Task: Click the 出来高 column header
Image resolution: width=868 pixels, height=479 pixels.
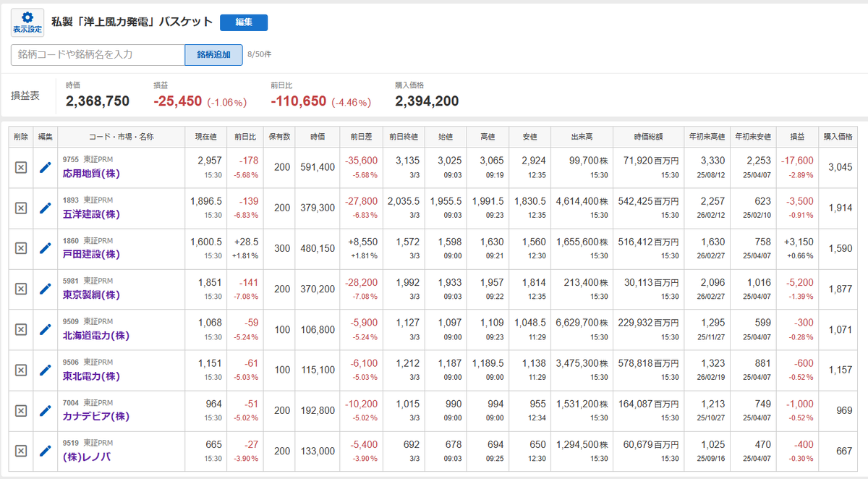Action: [582, 137]
